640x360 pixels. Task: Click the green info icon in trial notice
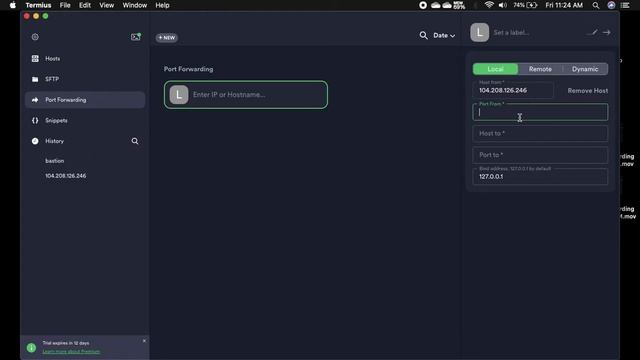click(x=31, y=348)
